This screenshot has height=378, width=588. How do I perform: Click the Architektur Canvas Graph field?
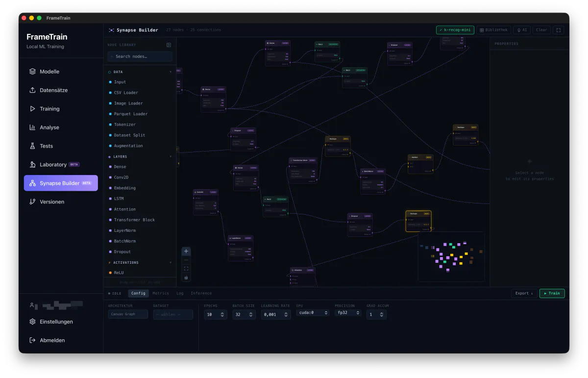coord(128,314)
